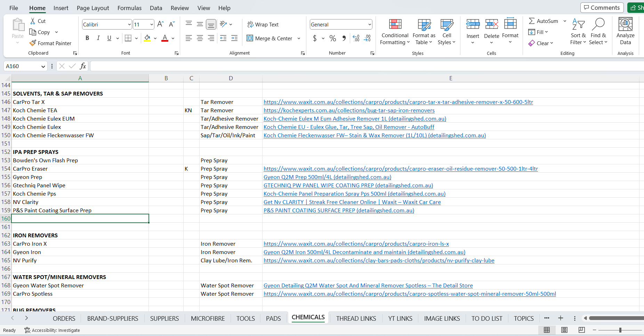Click the Comments button

coord(602,8)
